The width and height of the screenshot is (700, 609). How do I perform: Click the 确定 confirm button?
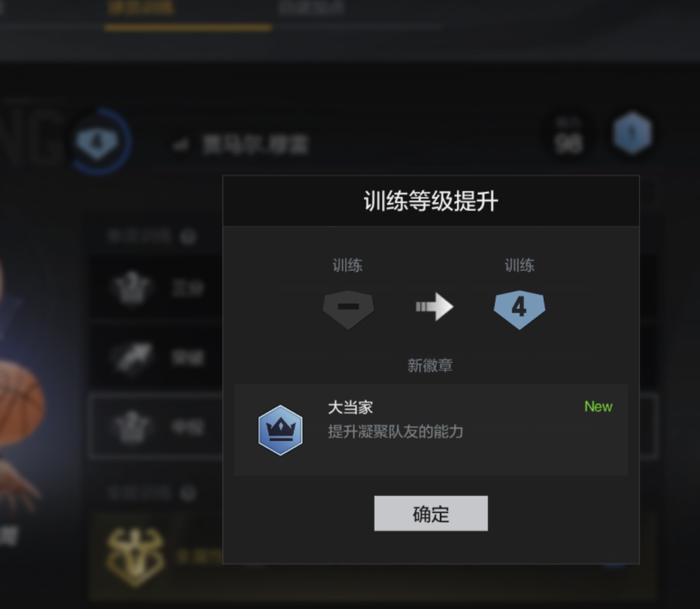click(431, 513)
